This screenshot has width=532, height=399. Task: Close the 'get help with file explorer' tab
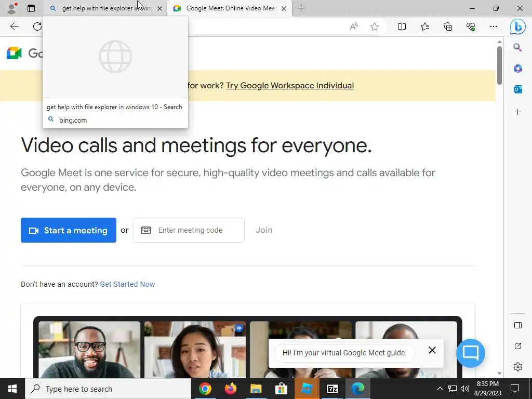(160, 8)
